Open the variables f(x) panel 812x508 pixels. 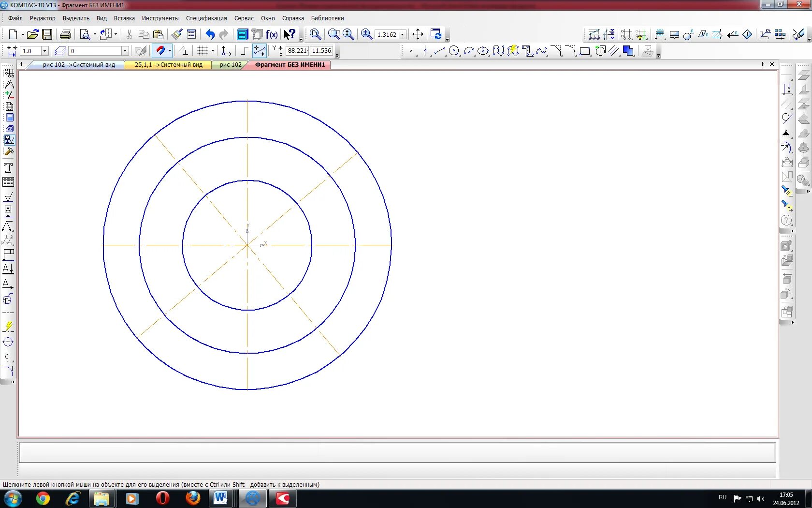272,34
